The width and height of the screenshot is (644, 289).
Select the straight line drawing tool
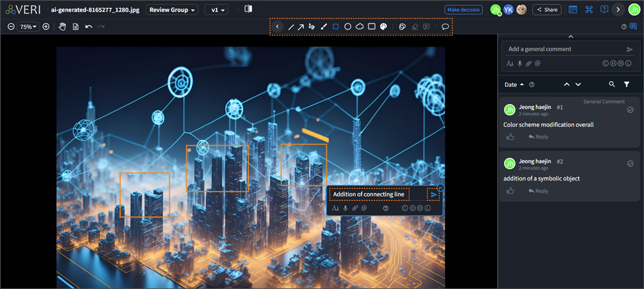pyautogui.click(x=291, y=27)
